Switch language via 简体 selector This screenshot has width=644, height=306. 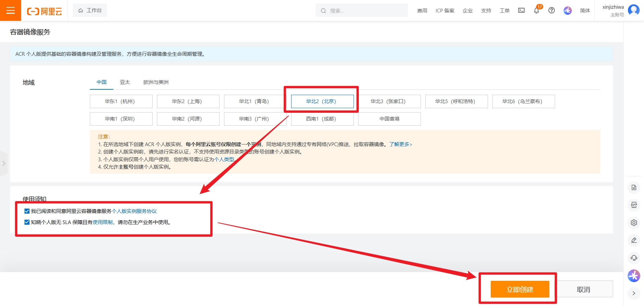(585, 11)
